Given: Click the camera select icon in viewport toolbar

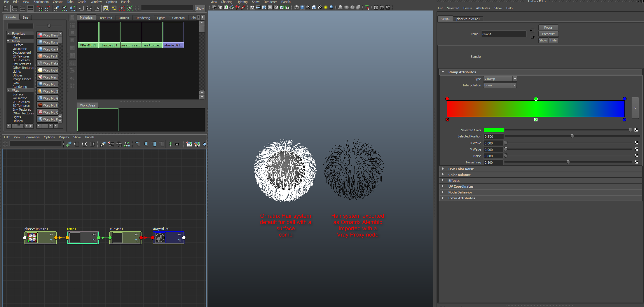Looking at the screenshot, I should pyautogui.click(x=214, y=8).
